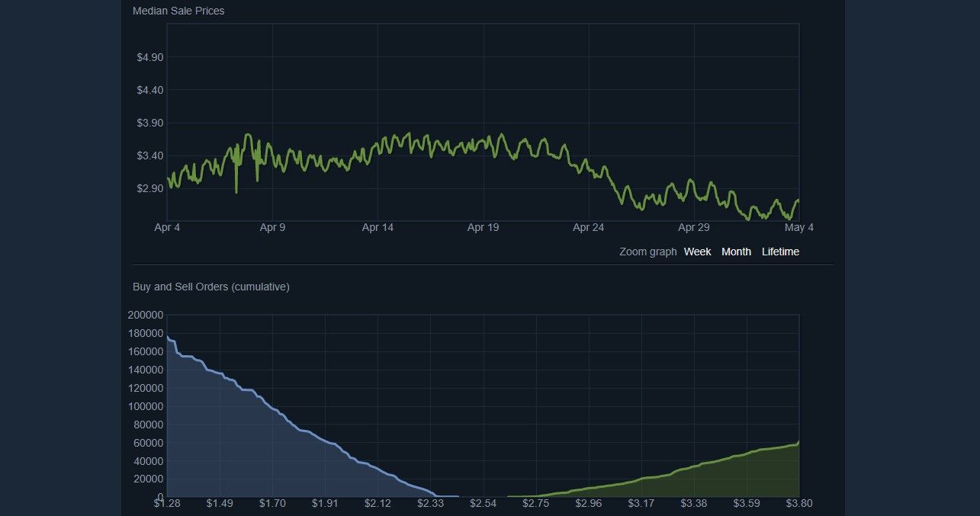This screenshot has height=516, width=980.
Task: Click the Zoom graph label text
Action: point(647,252)
